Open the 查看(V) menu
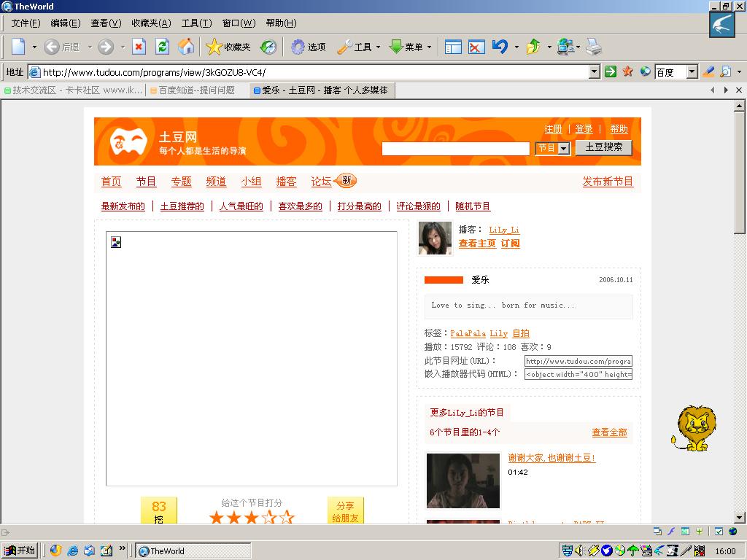The height and width of the screenshot is (560, 747). click(106, 23)
